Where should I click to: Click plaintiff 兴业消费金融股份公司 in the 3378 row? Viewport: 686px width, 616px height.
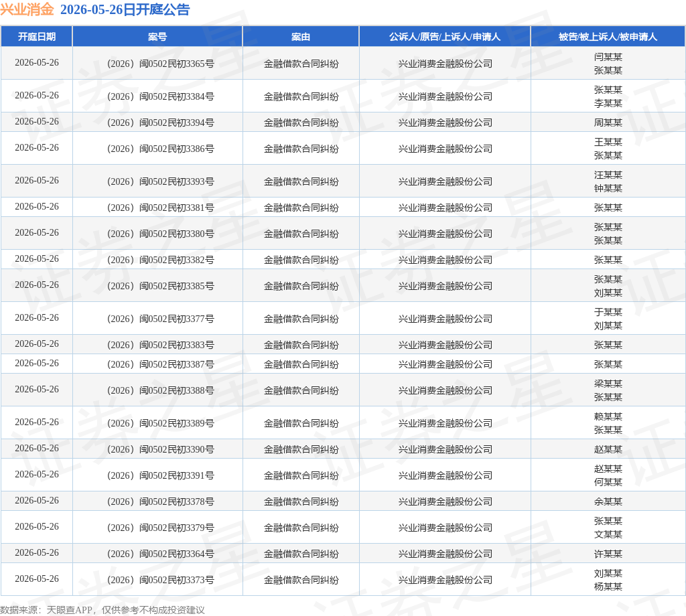[445, 502]
